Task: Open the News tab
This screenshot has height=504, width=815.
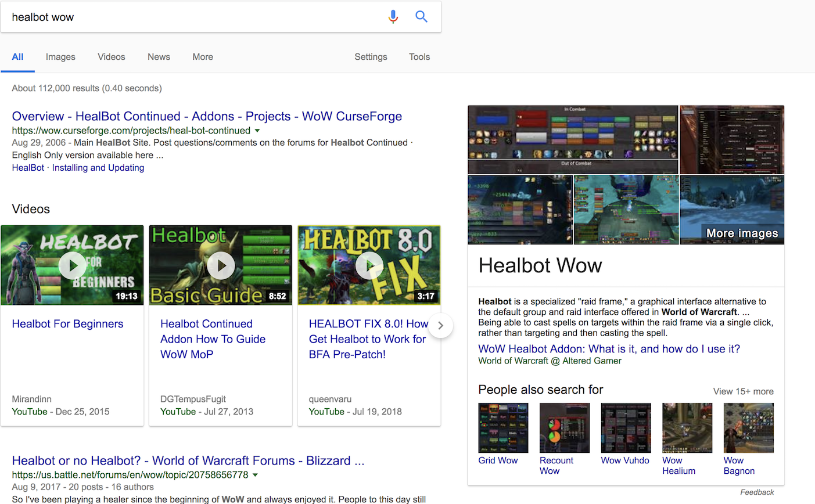Action: 159,57
